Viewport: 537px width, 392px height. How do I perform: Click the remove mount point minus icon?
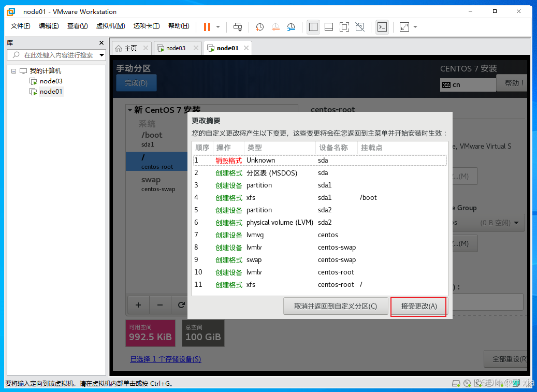(160, 304)
